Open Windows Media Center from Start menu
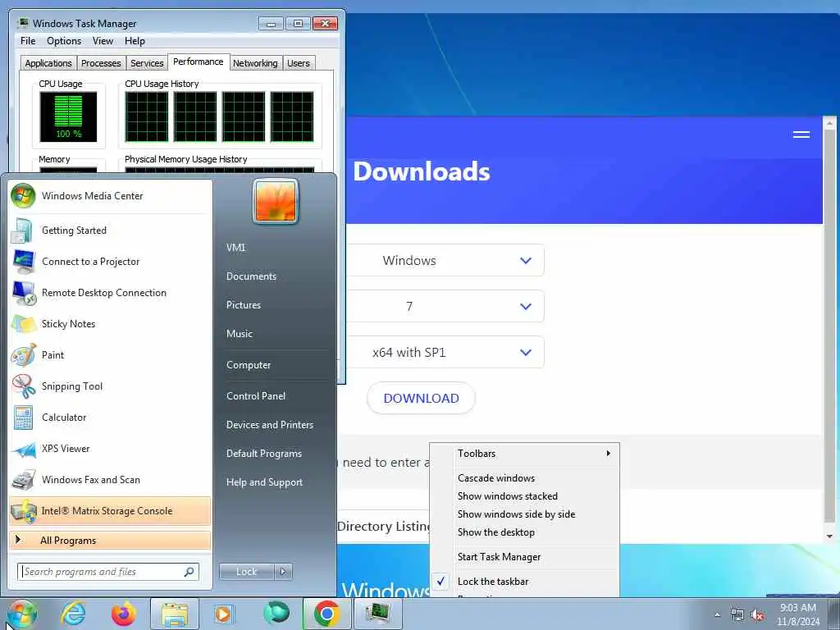 pyautogui.click(x=110, y=196)
